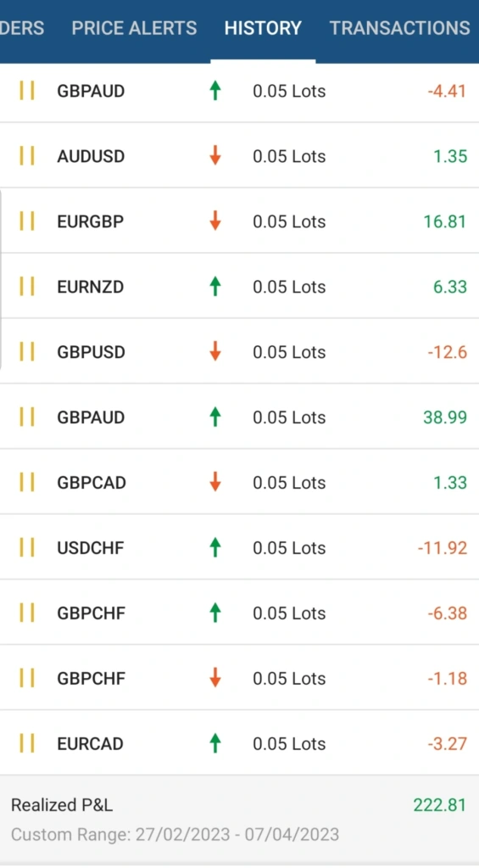479x868 pixels.
Task: Tap the yellow bars icon beside AUDUSD
Action: 26,155
